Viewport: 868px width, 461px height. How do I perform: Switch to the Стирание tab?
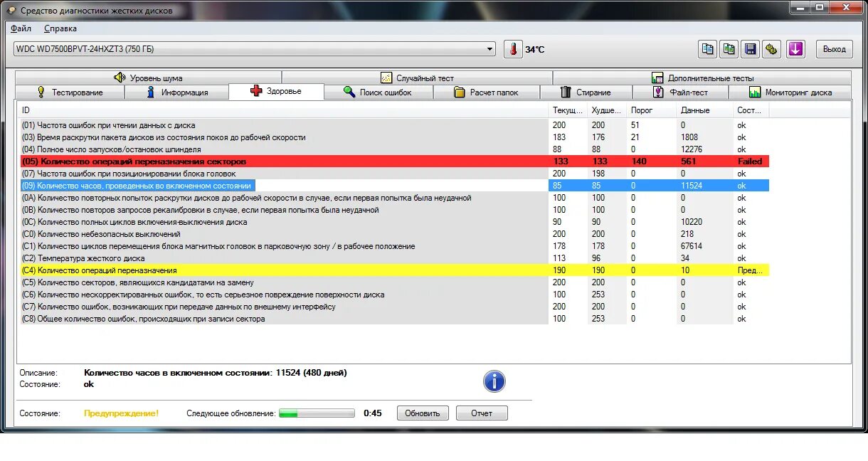(586, 92)
